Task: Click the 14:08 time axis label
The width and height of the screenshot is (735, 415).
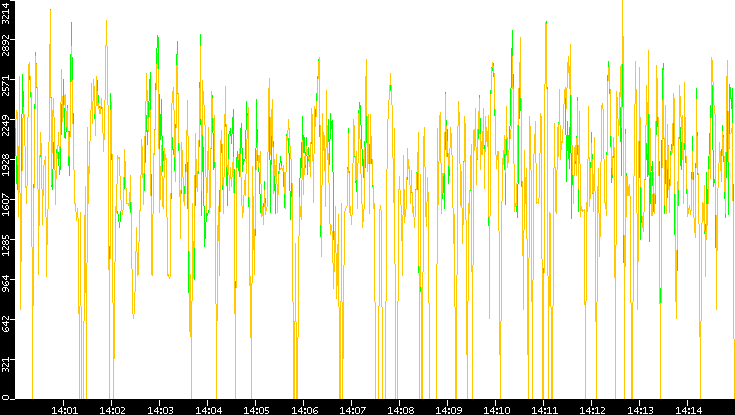Action: click(400, 410)
